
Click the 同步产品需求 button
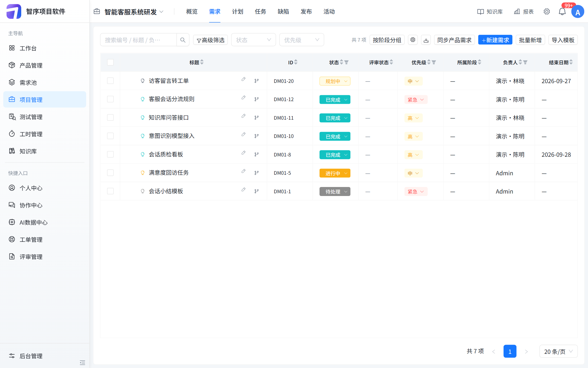point(454,40)
